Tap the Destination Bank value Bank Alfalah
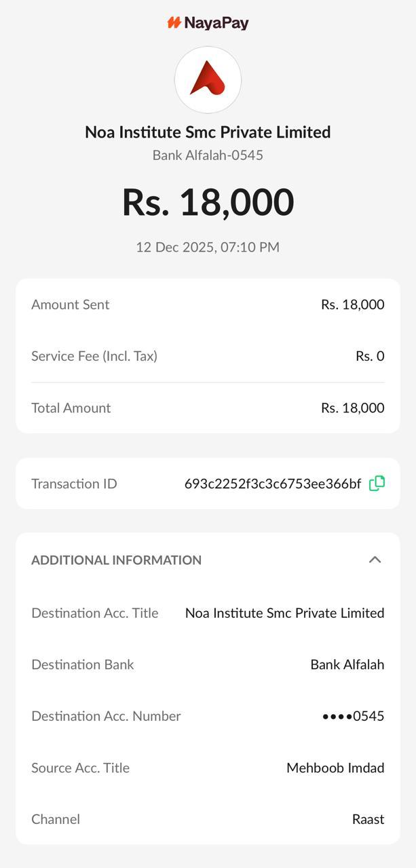416x868 pixels. coord(347,665)
